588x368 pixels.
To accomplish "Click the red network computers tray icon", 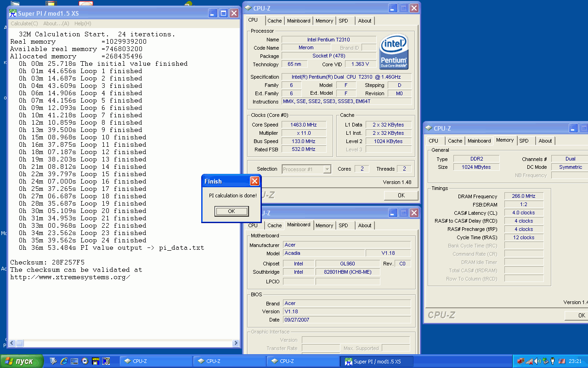I will 520,361.
